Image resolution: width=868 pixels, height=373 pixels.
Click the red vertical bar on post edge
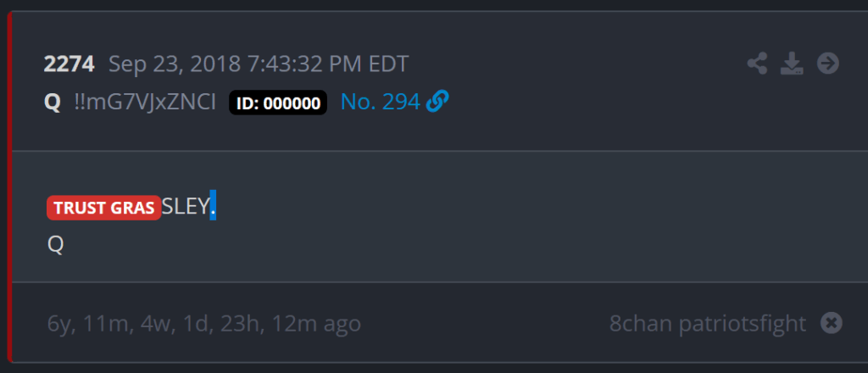(9, 186)
